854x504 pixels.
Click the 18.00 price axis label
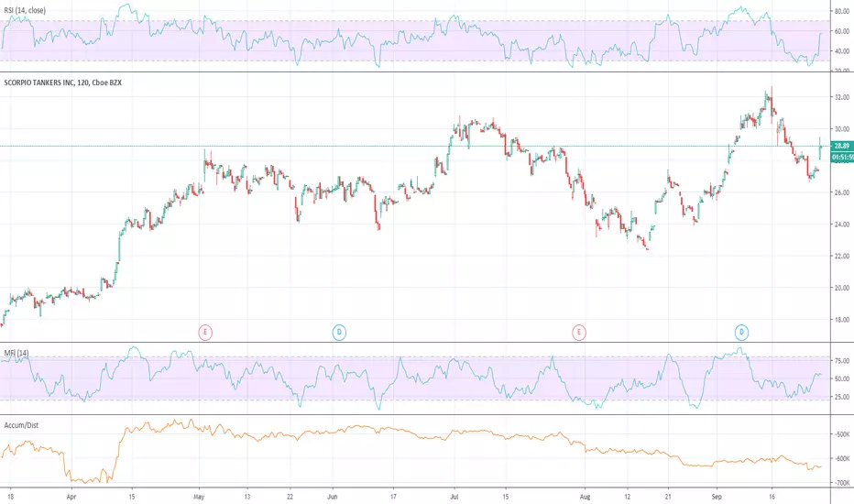(842, 320)
